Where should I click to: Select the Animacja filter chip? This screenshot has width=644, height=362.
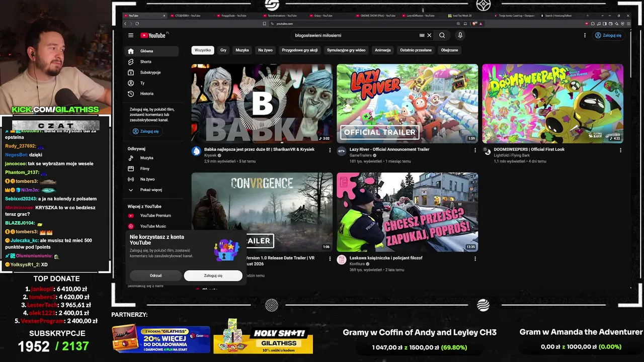click(382, 50)
